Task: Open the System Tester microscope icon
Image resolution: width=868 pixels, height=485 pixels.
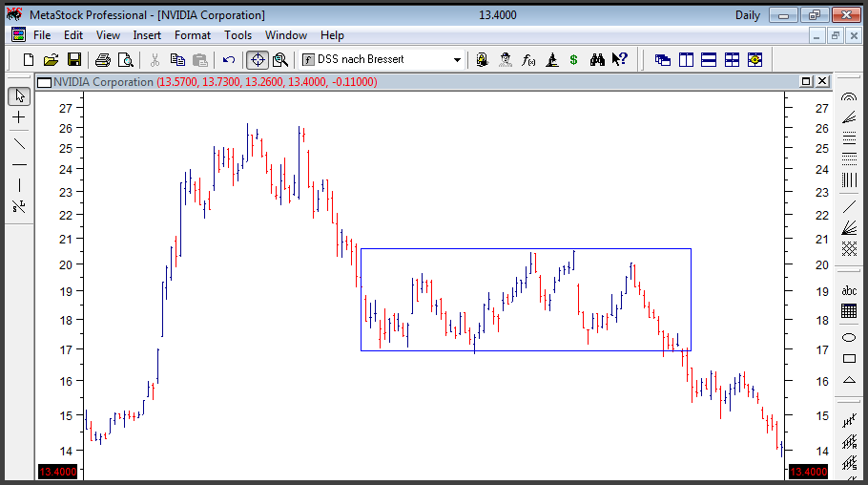Action: tap(552, 59)
